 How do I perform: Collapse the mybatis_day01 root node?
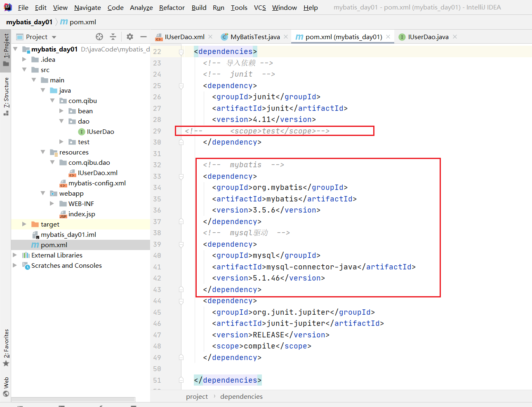tap(15, 49)
